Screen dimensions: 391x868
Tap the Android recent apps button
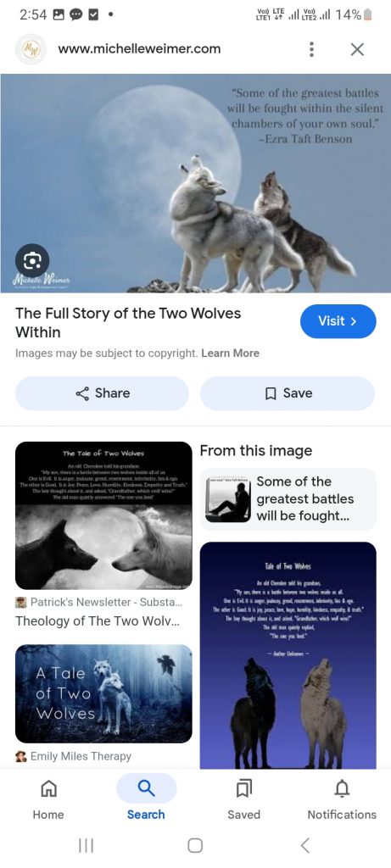(86, 845)
